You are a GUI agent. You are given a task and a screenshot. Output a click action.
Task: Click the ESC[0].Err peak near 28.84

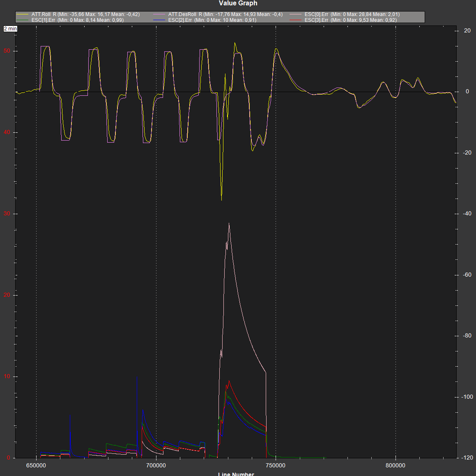point(229,224)
